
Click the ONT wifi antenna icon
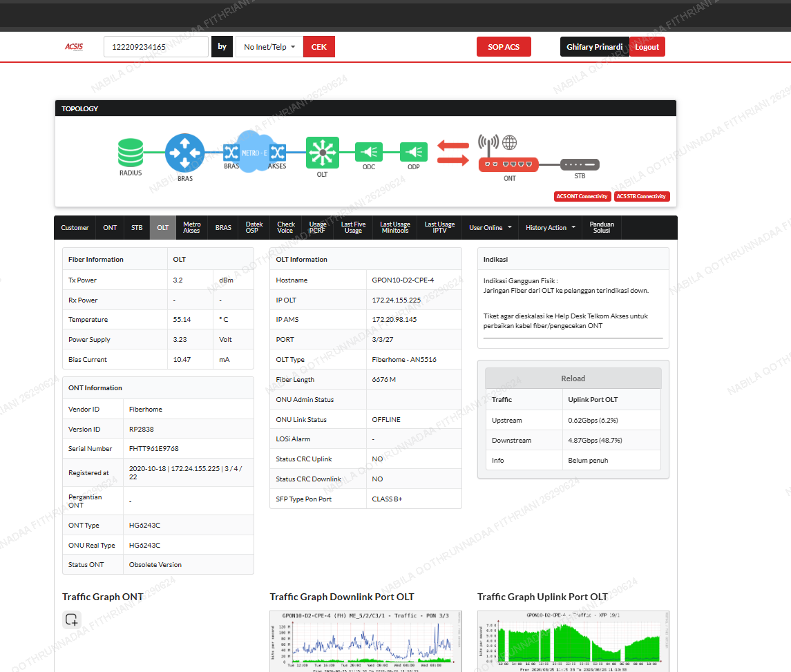pyautogui.click(x=488, y=145)
